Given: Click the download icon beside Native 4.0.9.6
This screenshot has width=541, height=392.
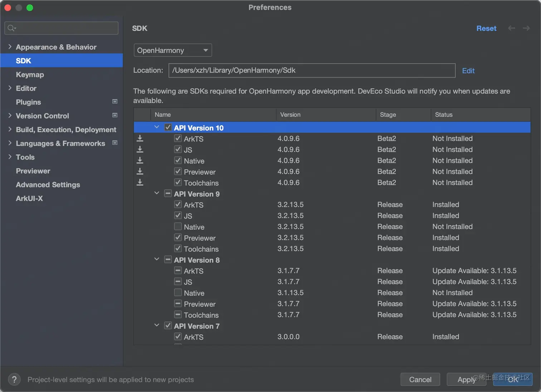Looking at the screenshot, I should point(140,161).
